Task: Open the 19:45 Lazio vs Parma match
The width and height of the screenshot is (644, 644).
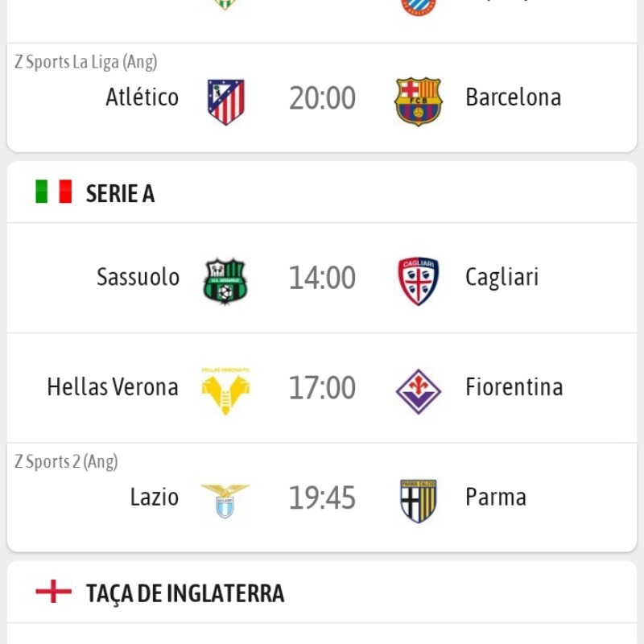Action: tap(322, 497)
